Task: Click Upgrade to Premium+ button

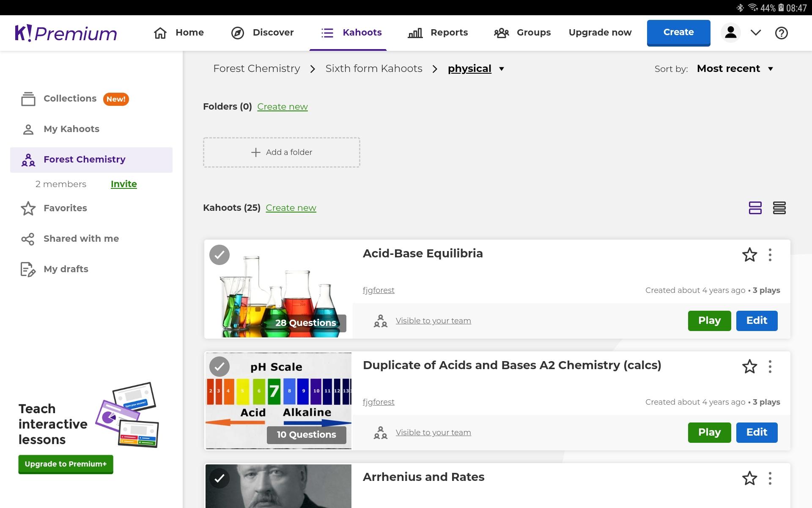Action: (x=66, y=464)
